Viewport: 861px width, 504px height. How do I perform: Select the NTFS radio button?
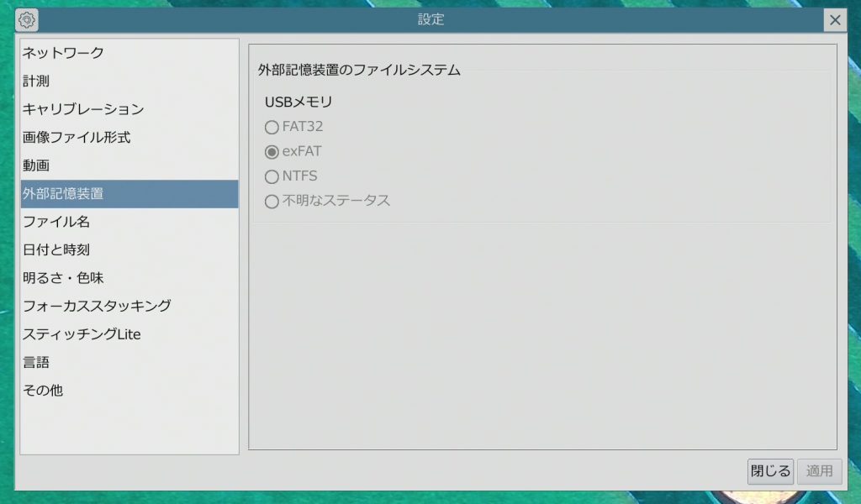(x=272, y=177)
